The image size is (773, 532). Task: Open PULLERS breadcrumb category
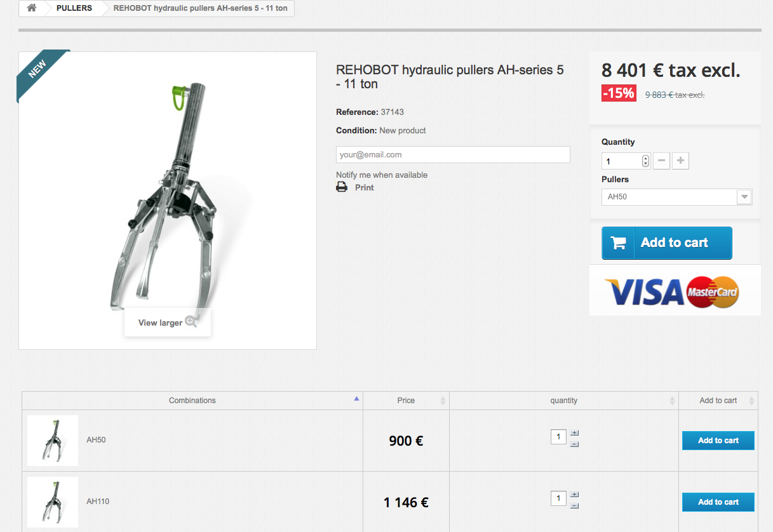pos(74,8)
